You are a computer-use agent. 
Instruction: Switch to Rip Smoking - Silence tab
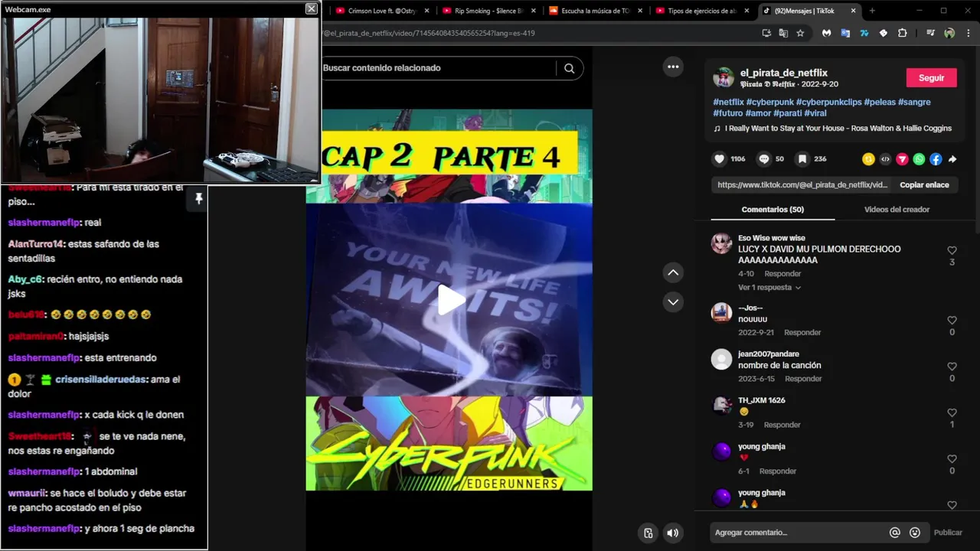[488, 11]
